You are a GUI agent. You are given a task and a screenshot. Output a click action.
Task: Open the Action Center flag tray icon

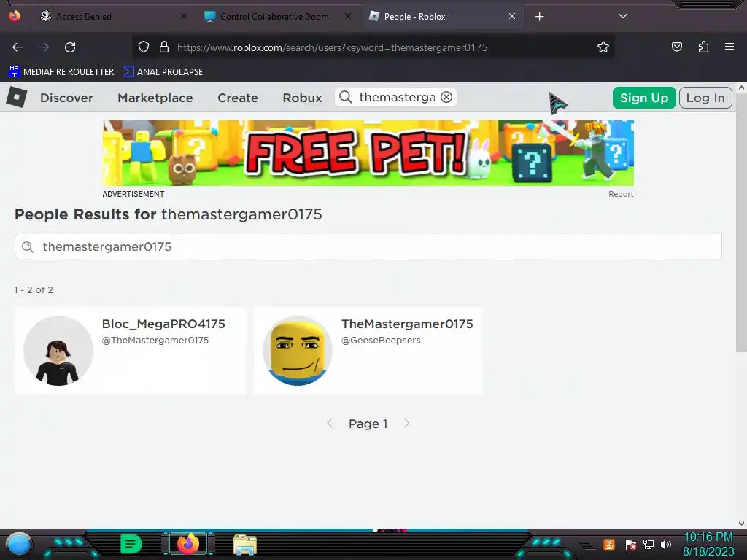point(631,544)
